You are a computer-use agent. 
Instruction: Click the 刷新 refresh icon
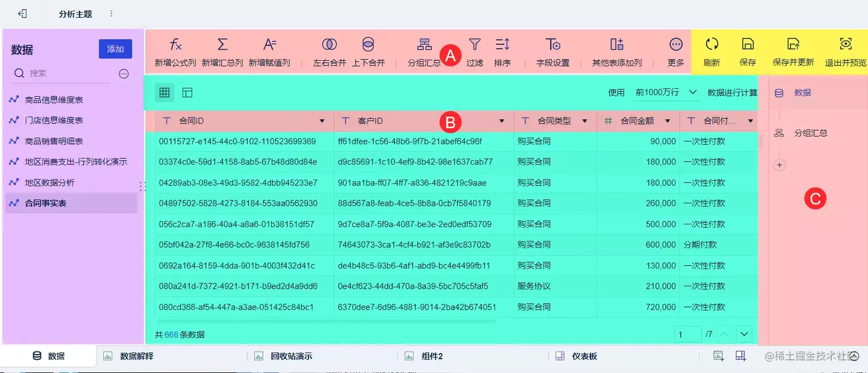tap(712, 44)
